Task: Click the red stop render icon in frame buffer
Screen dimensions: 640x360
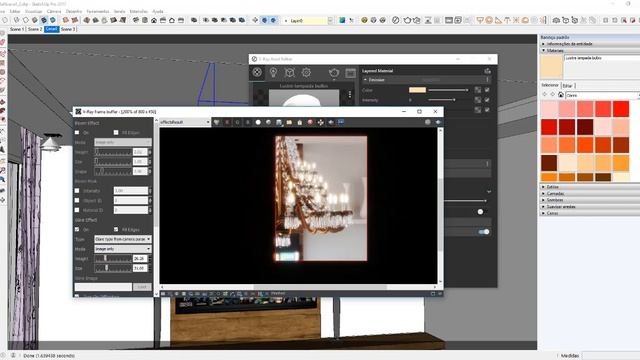Action: point(310,122)
